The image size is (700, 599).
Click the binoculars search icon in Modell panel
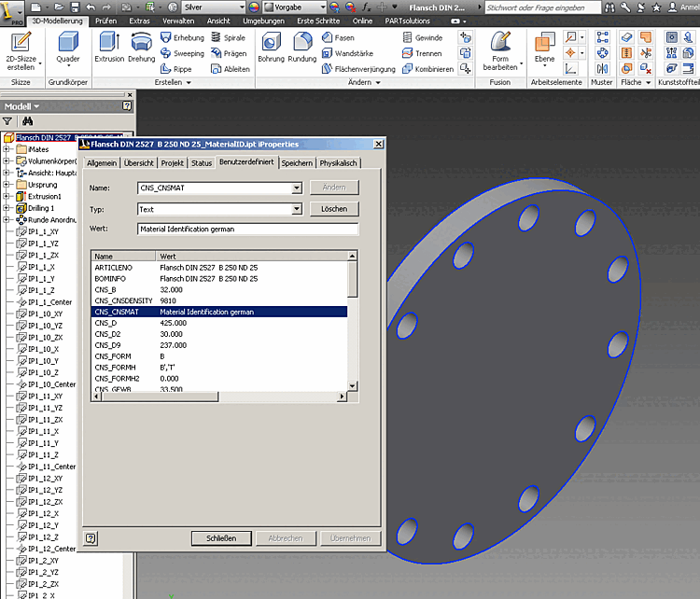[x=28, y=121]
